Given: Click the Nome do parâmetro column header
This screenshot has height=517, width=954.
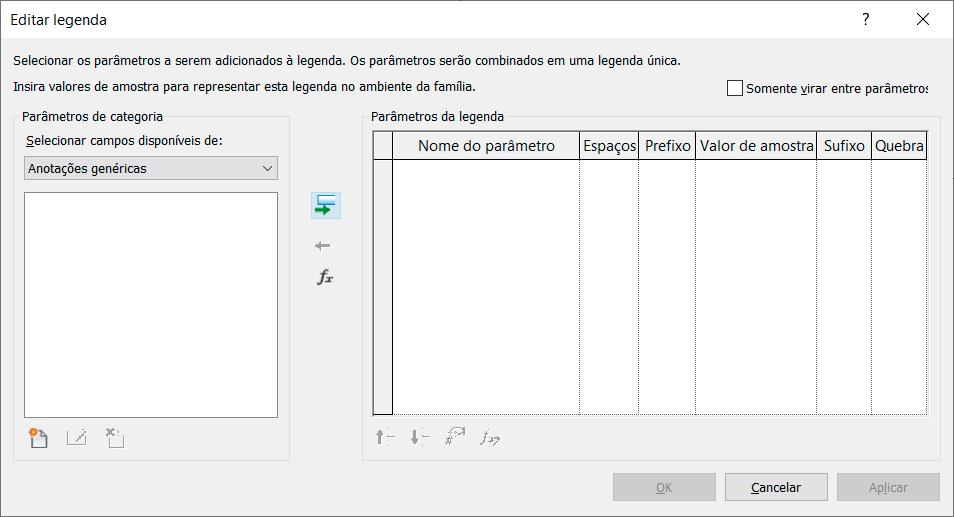Looking at the screenshot, I should (x=486, y=146).
